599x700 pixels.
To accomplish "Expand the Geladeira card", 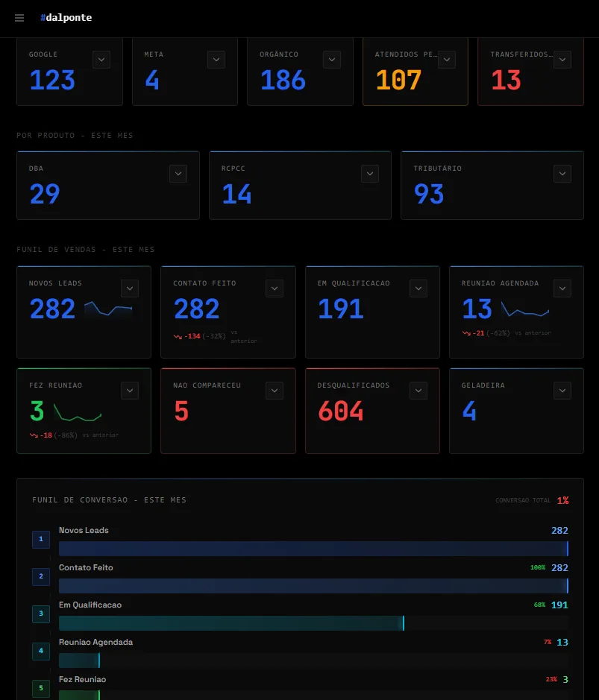I will coord(562,391).
